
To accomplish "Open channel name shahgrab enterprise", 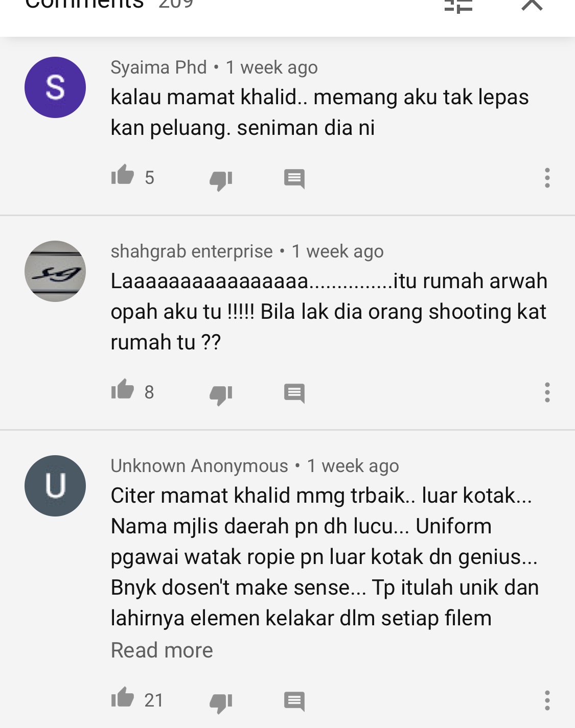I will [192, 251].
